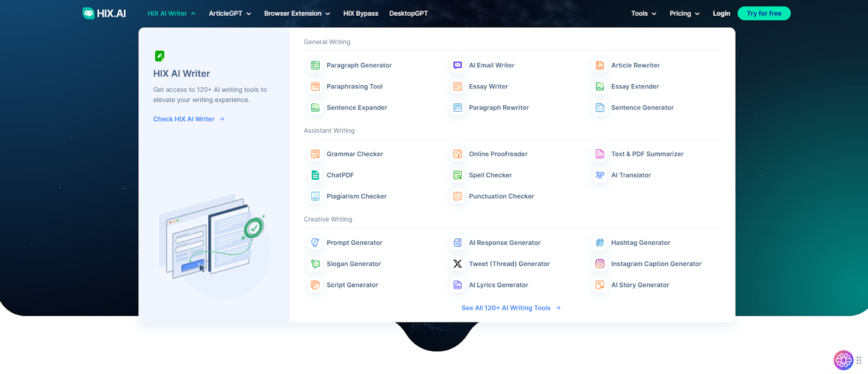This screenshot has width=868, height=374.
Task: Open the Pricing dropdown
Action: tap(685, 14)
